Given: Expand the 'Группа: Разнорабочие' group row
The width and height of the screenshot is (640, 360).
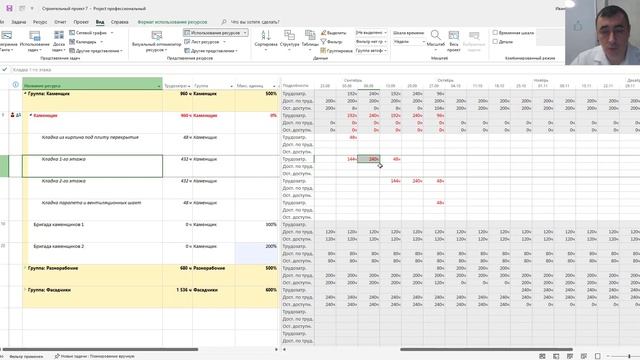Looking at the screenshot, I should 25,268.
